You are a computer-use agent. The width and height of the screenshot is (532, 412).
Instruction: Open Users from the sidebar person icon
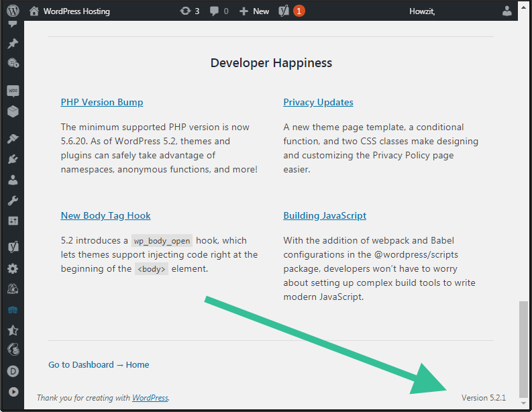(13, 180)
